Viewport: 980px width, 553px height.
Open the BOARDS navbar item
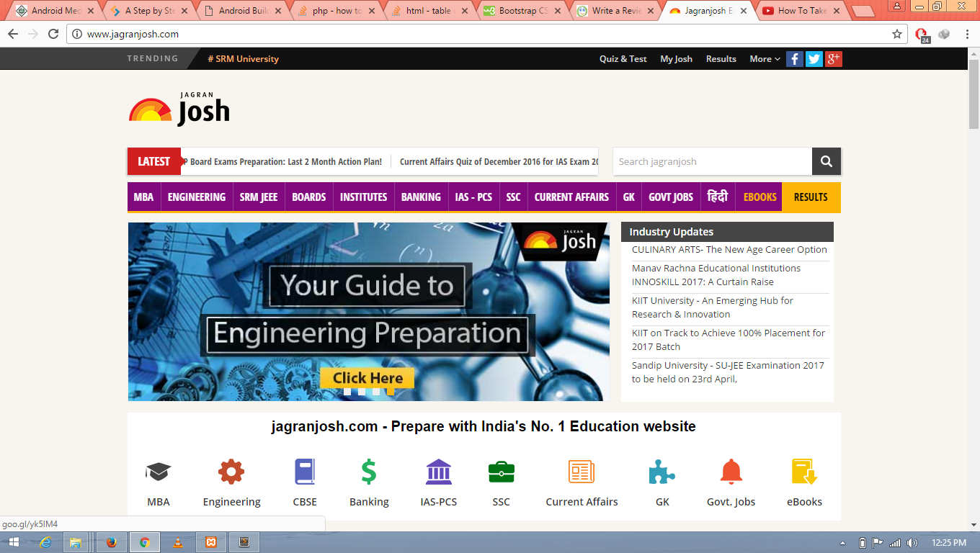click(x=309, y=197)
